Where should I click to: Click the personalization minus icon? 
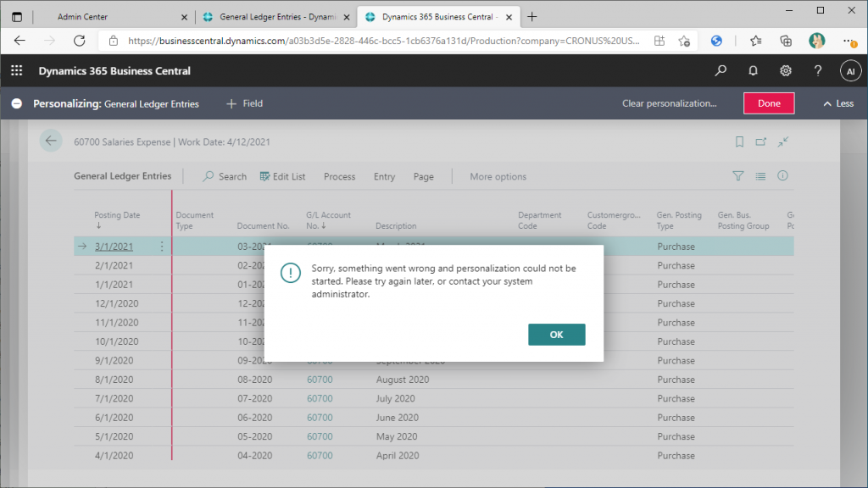tap(17, 103)
